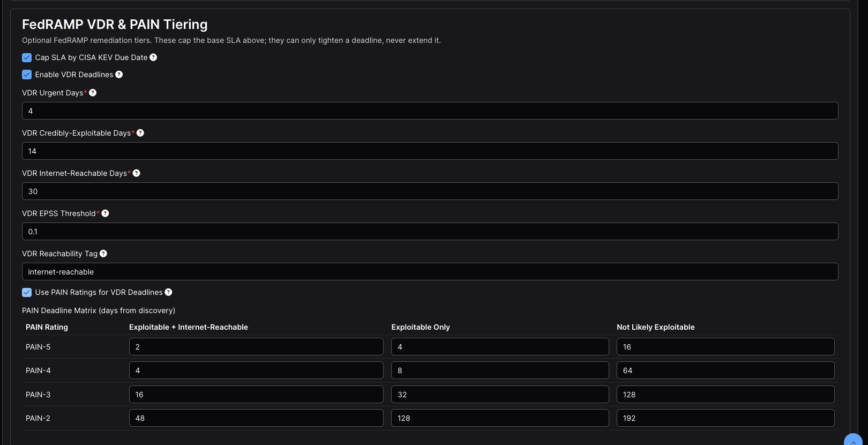
Task: Show help for Use PAIN Ratings option
Action: tap(168, 292)
